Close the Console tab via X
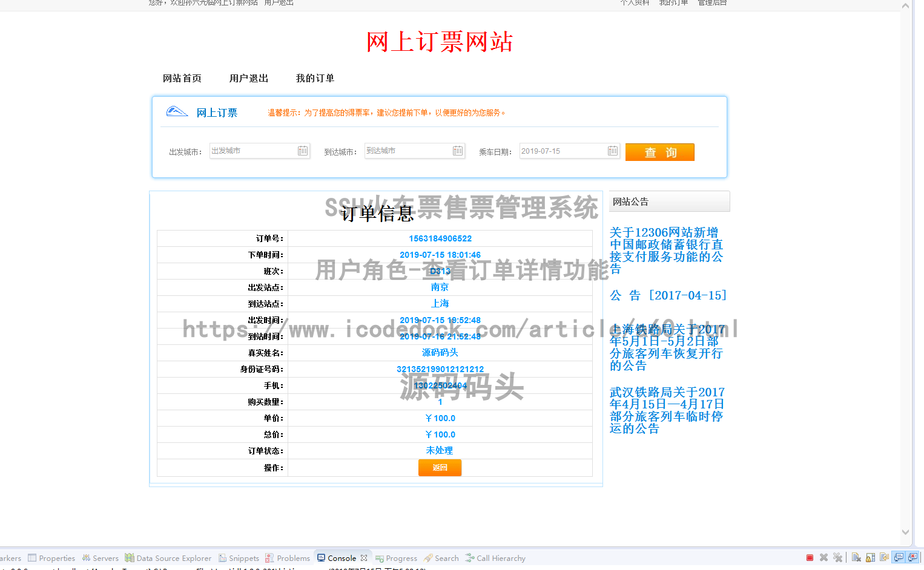924x570 pixels. tap(364, 558)
